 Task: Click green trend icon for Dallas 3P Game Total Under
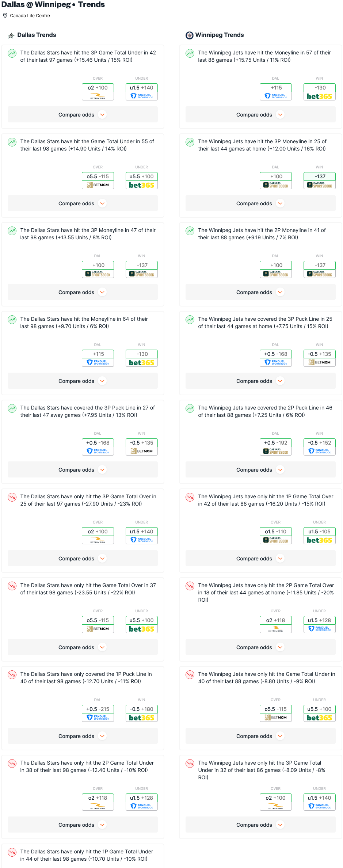tap(12, 53)
